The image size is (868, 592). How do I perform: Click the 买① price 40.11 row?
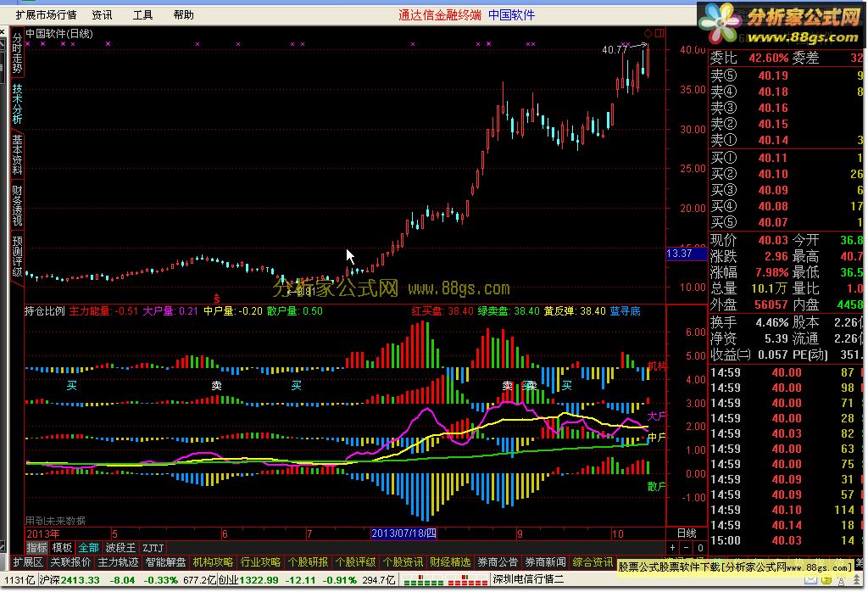pos(787,158)
